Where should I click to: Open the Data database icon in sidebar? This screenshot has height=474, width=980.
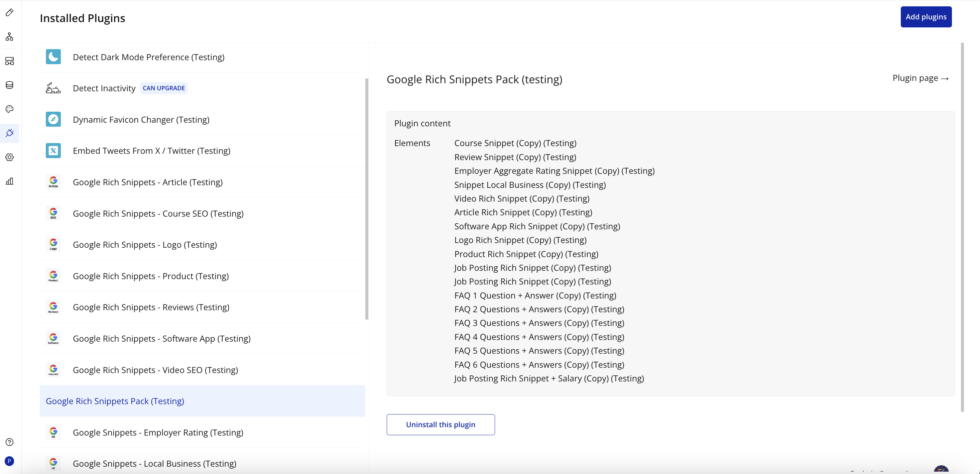point(9,85)
